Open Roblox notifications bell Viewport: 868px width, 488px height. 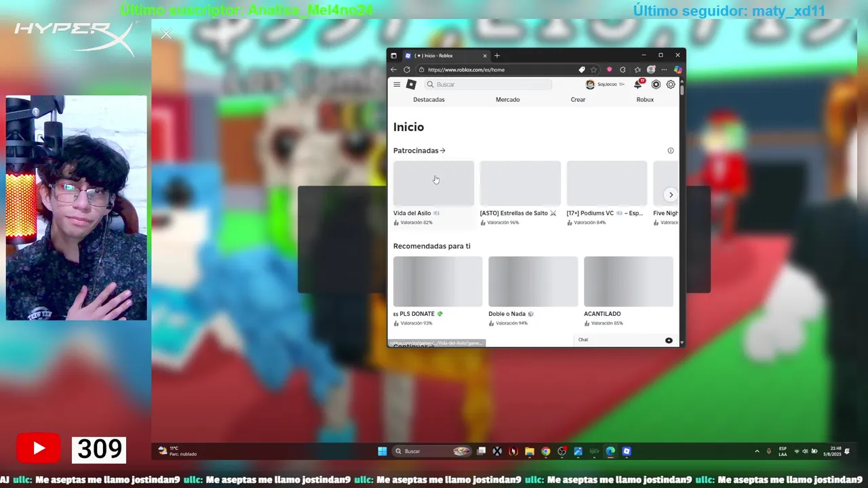coord(638,85)
